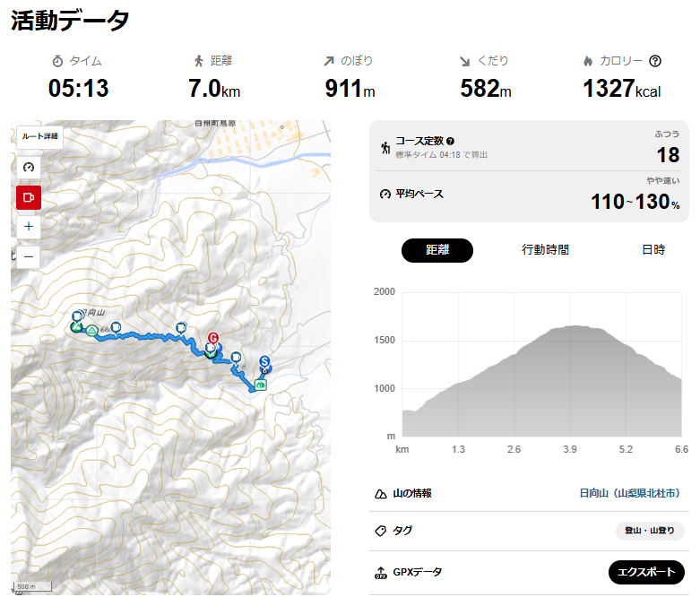The image size is (700, 606).
Task: Click the rest cup marker near 日向山
Action: click(78, 316)
